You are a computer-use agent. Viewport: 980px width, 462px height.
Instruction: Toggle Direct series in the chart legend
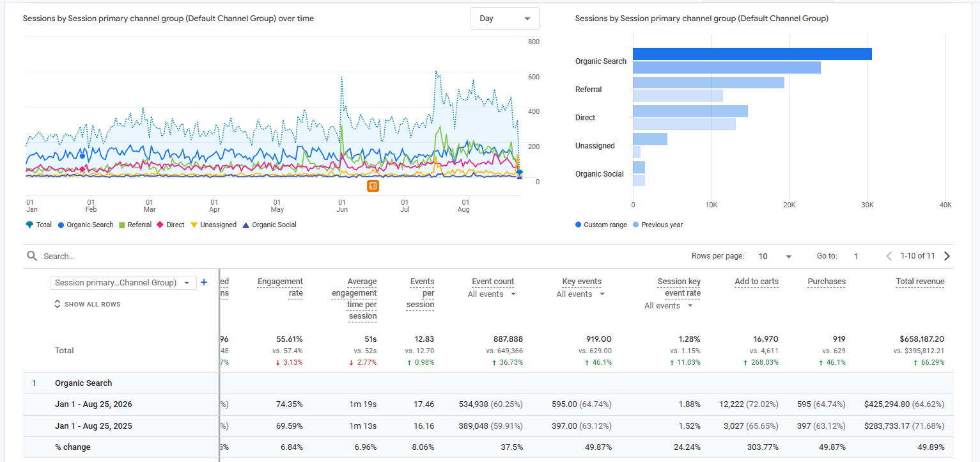click(x=171, y=225)
